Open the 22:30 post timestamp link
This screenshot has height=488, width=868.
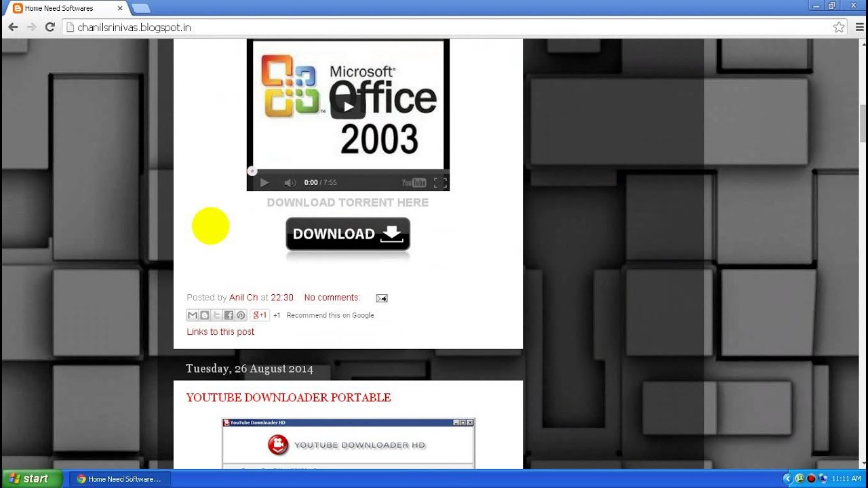pos(282,298)
